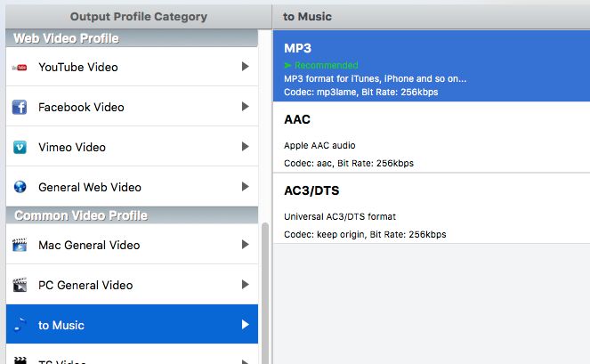Click 'Codec: aac, Bit Rate: 256kbps' text

tap(349, 163)
